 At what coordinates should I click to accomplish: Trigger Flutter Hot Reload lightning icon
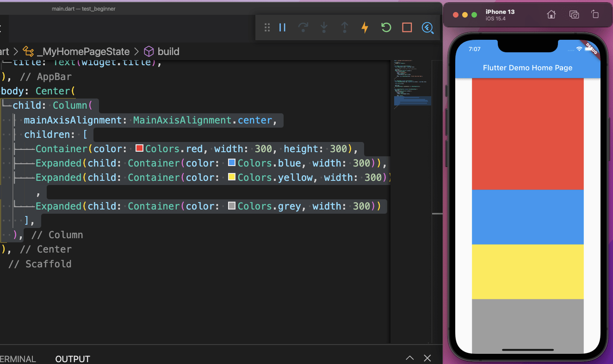(x=365, y=28)
